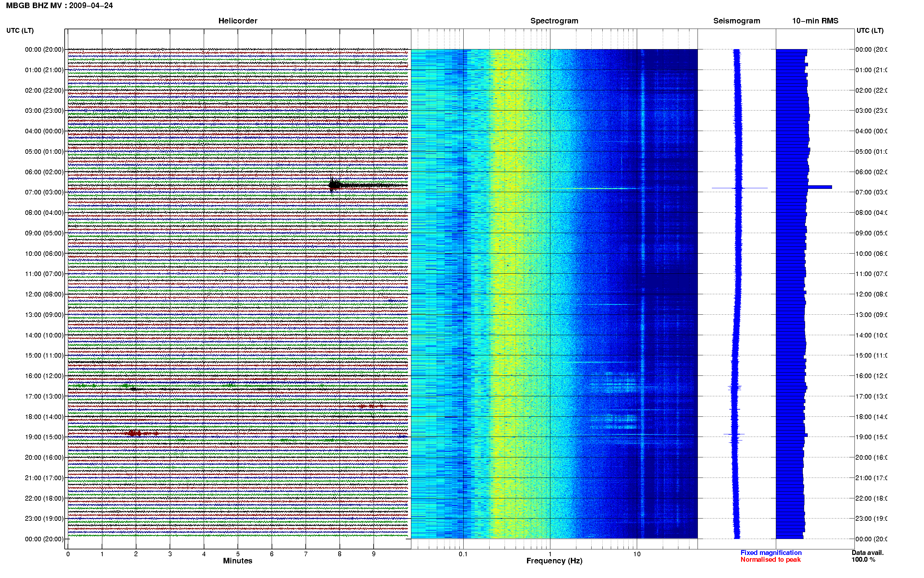This screenshot has width=924, height=578.
Task: Click the red 'Normalised to peak' legend text
Action: tap(770, 560)
